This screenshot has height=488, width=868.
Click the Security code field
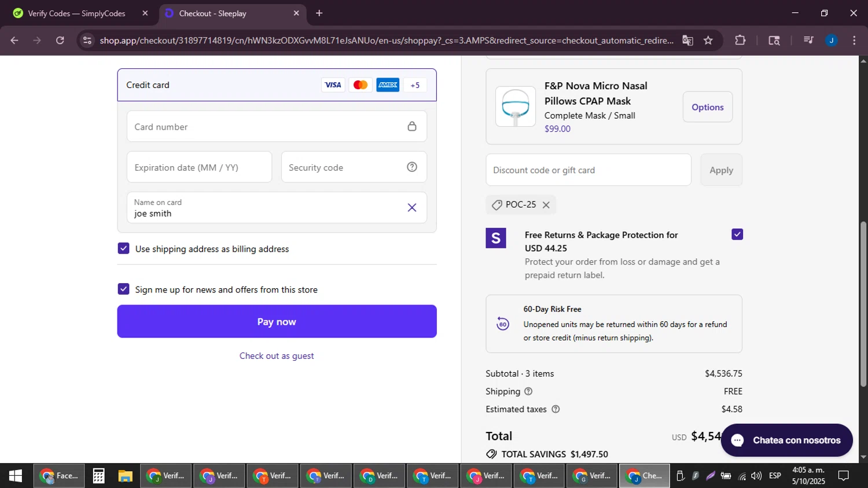point(354,167)
